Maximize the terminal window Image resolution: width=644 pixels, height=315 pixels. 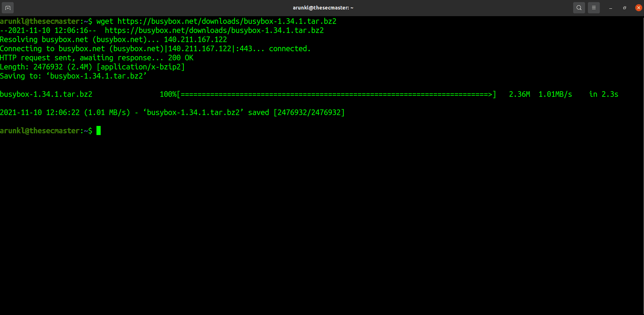click(624, 8)
